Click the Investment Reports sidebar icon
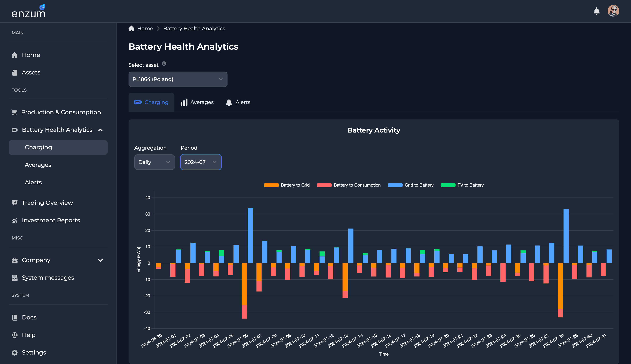 [x=15, y=221]
